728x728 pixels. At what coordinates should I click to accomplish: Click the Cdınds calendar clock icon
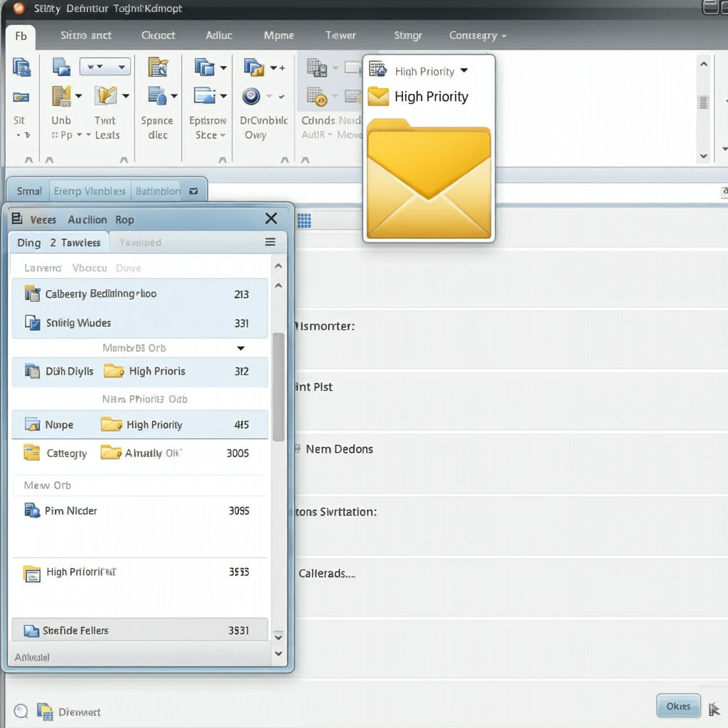pyautogui.click(x=317, y=97)
